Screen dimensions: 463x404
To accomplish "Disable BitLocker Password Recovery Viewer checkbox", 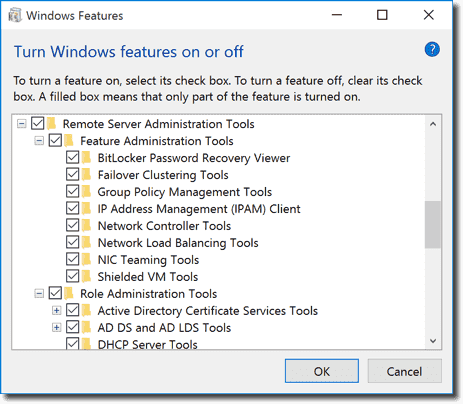I will point(72,157).
